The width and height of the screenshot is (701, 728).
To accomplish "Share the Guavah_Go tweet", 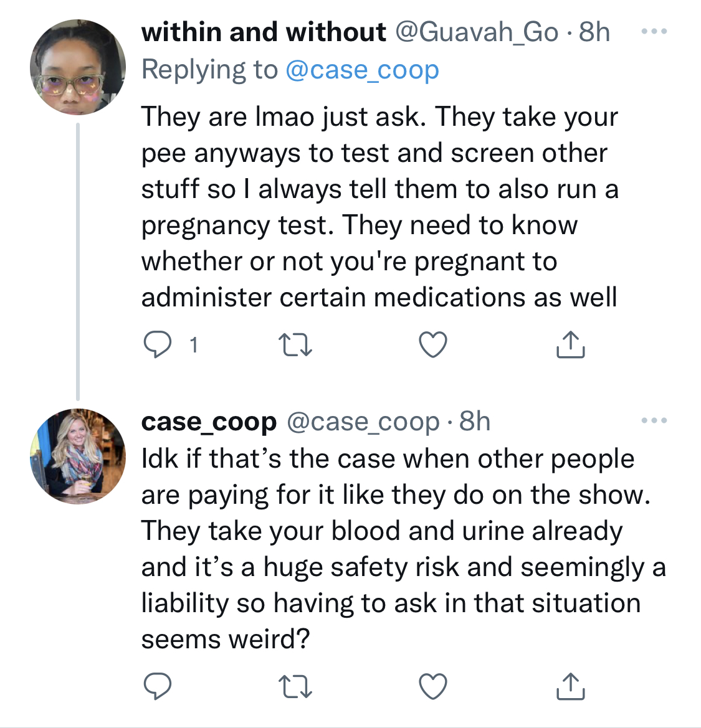I will (x=571, y=344).
